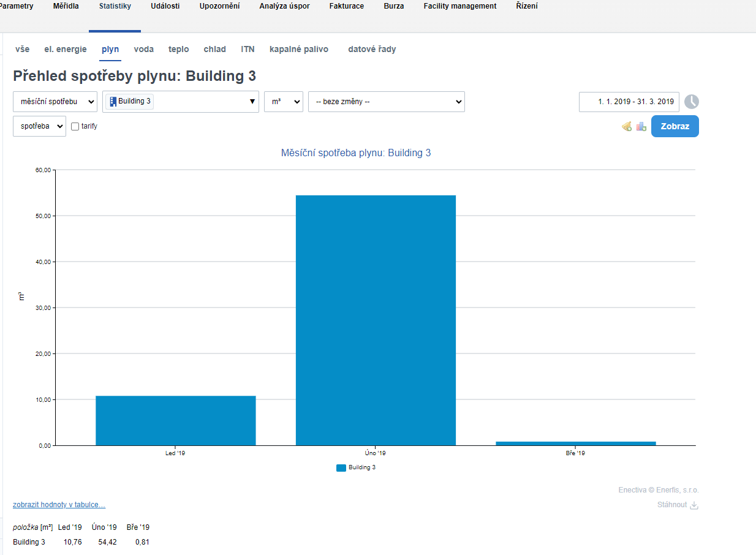This screenshot has width=756, height=555.
Task: Open the Fakturace menu
Action: pos(346,6)
